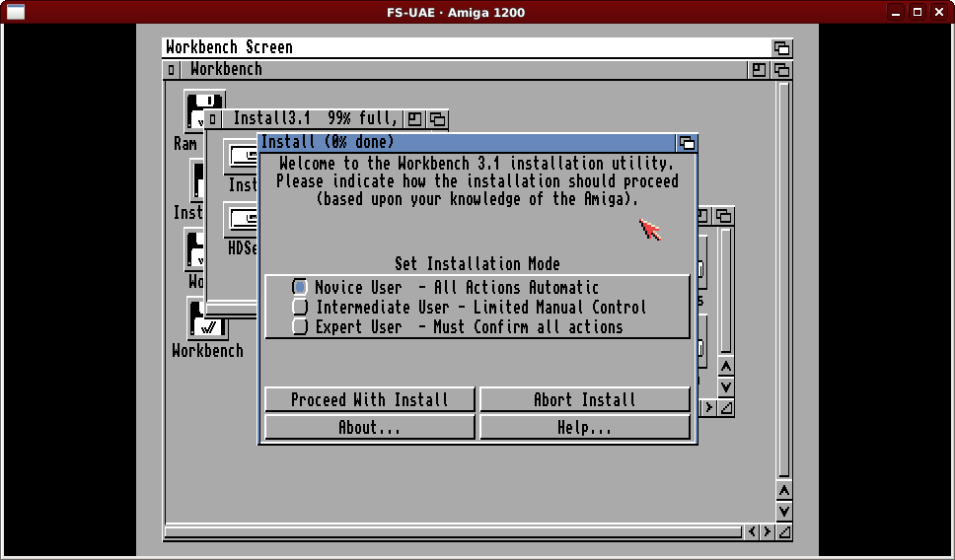
Task: Click Workbench window vertical scrollbar
Action: click(x=784, y=279)
